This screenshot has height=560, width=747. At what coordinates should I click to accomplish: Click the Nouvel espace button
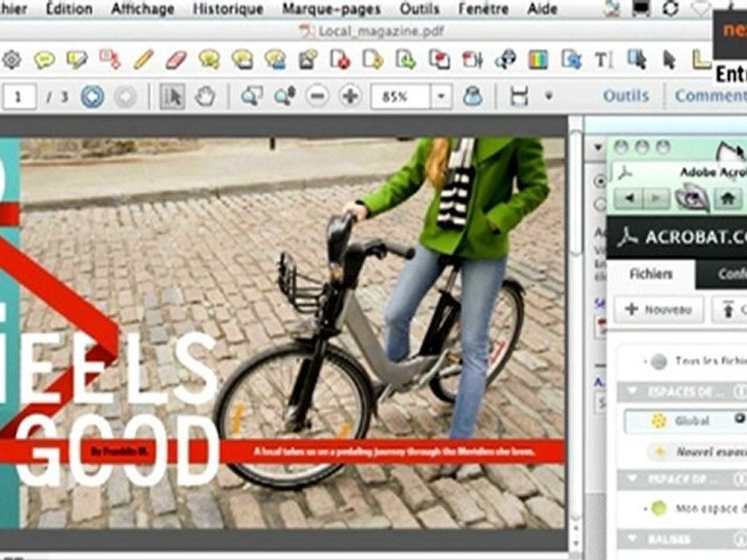700,451
